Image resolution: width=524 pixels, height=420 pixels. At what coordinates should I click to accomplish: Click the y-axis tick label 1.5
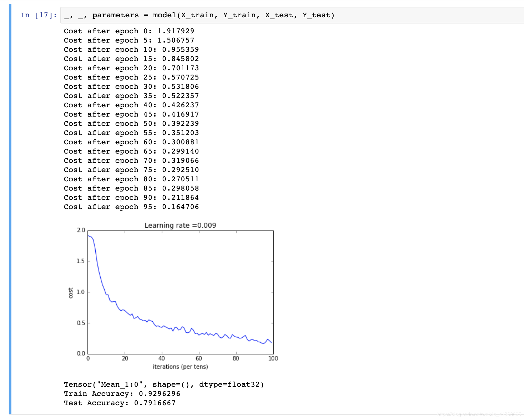tap(81, 261)
